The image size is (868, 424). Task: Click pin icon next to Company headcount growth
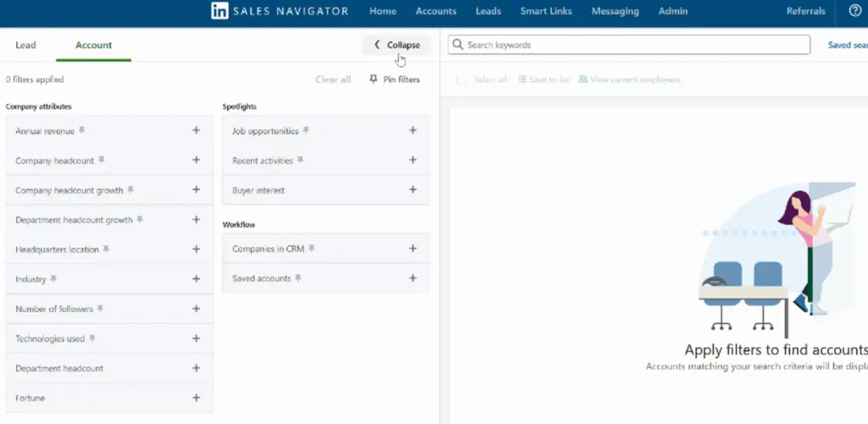(x=131, y=190)
